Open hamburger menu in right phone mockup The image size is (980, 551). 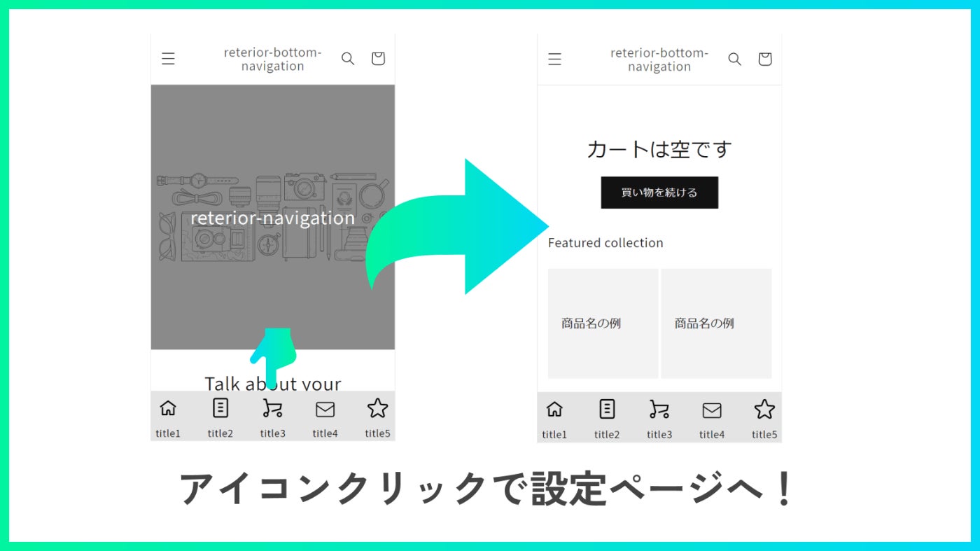pos(554,60)
